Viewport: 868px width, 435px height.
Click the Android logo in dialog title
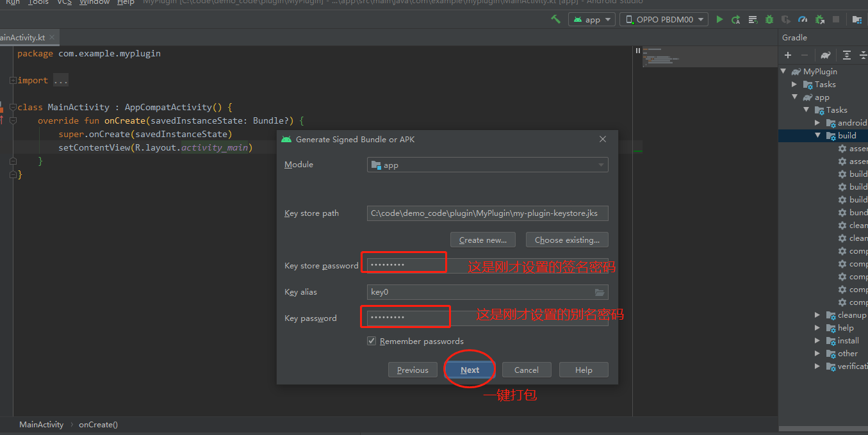(286, 139)
